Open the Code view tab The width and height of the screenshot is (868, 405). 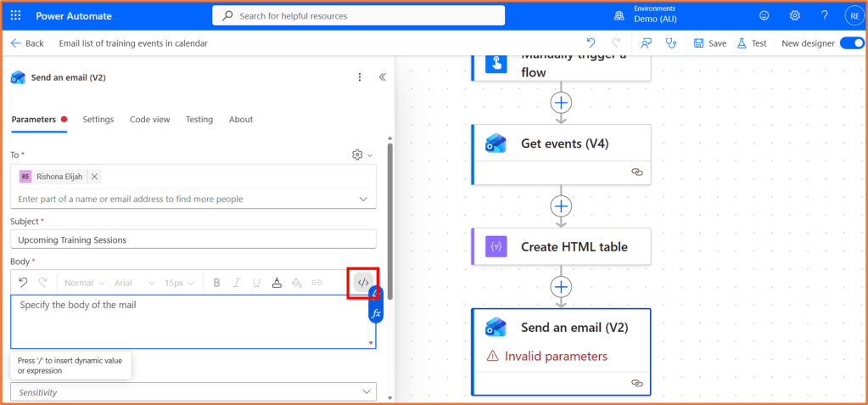point(149,120)
